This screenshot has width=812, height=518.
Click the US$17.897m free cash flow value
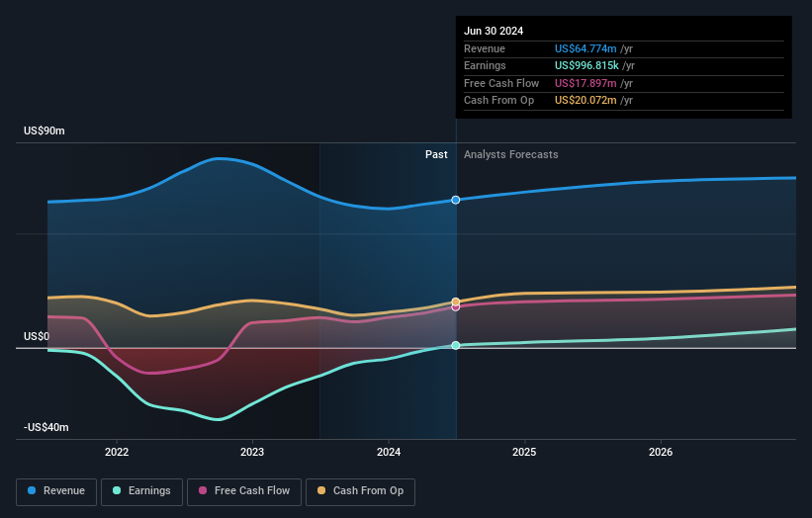click(x=586, y=83)
